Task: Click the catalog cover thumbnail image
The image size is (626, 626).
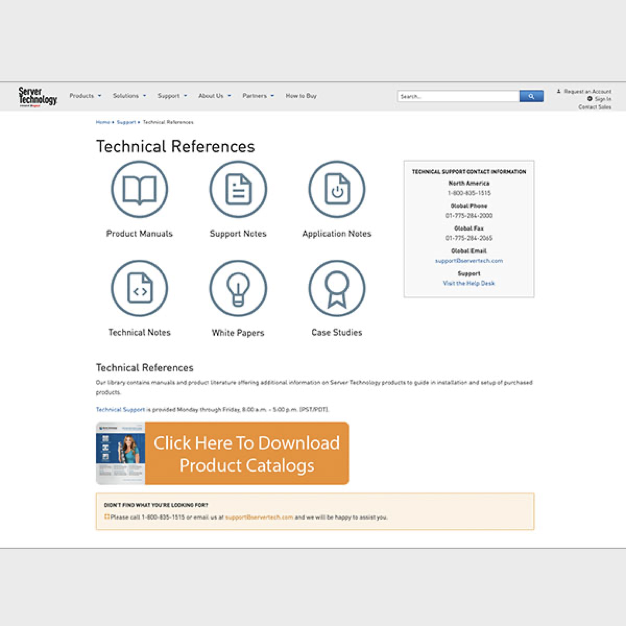Action: click(x=121, y=454)
